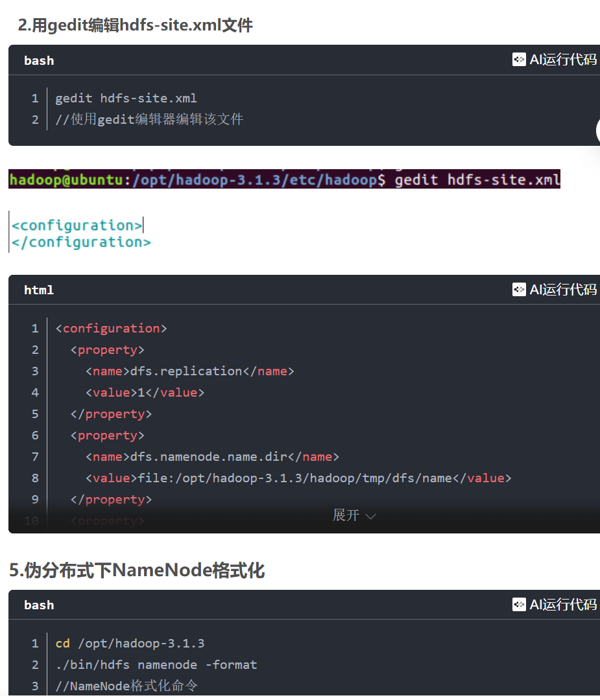Open terminal screenshot showing gedit hdfs-site.xml command
The image size is (600, 700).
point(284,179)
